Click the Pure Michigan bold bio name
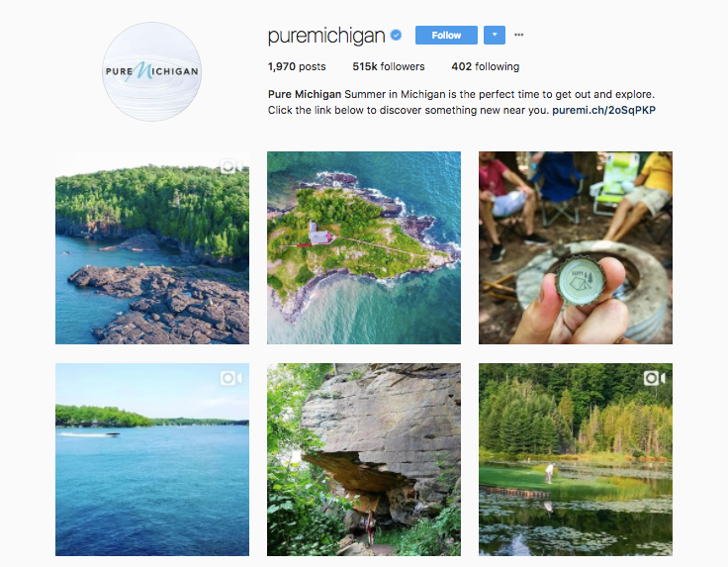This screenshot has width=728, height=567. pyautogui.click(x=305, y=94)
